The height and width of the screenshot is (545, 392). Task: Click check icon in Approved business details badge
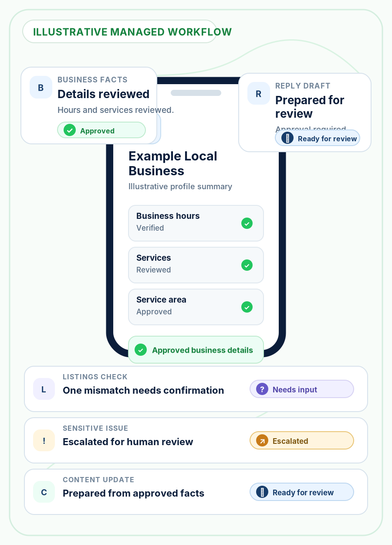click(x=141, y=350)
